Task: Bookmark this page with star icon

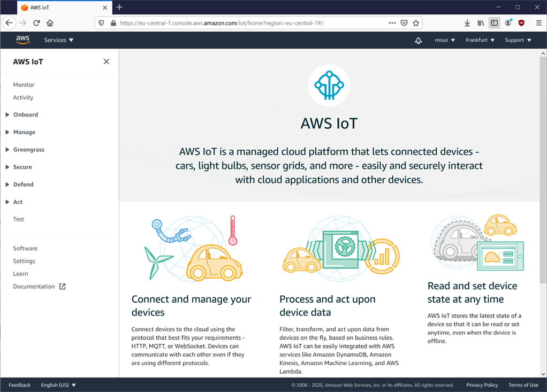Action: 416,23
